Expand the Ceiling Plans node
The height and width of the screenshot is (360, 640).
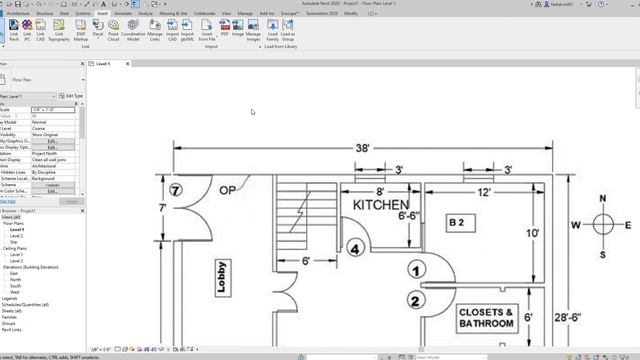tap(15, 249)
